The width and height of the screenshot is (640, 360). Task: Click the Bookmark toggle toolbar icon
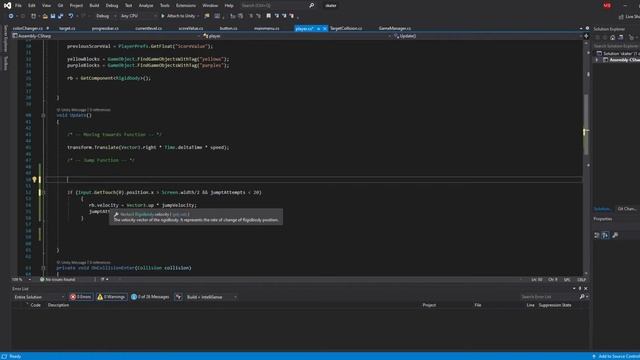[x=269, y=16]
